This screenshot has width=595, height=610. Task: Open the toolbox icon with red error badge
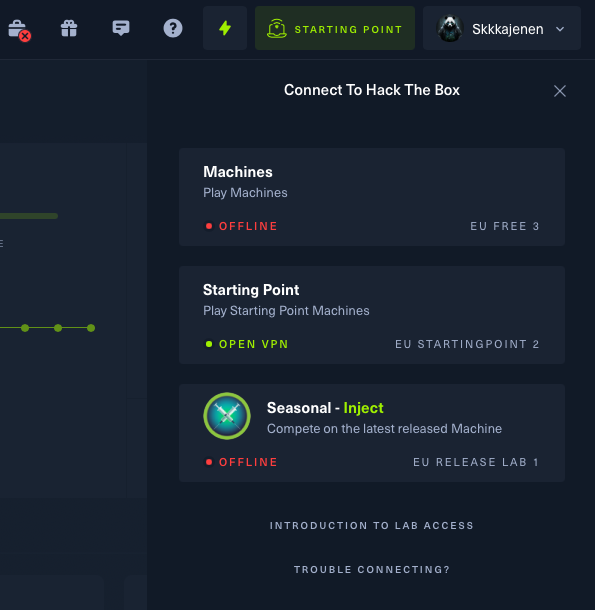pos(19,30)
